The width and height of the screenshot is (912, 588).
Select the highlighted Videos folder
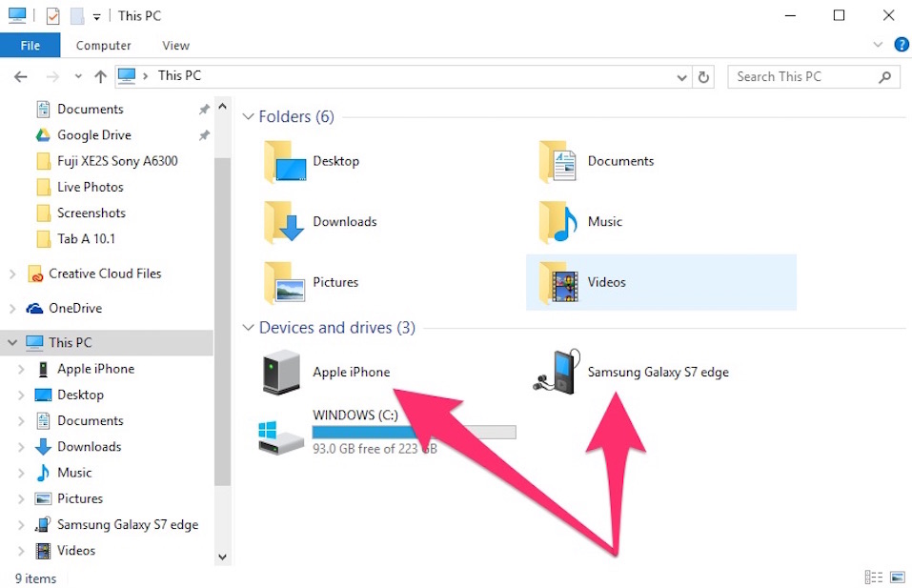[x=660, y=283]
